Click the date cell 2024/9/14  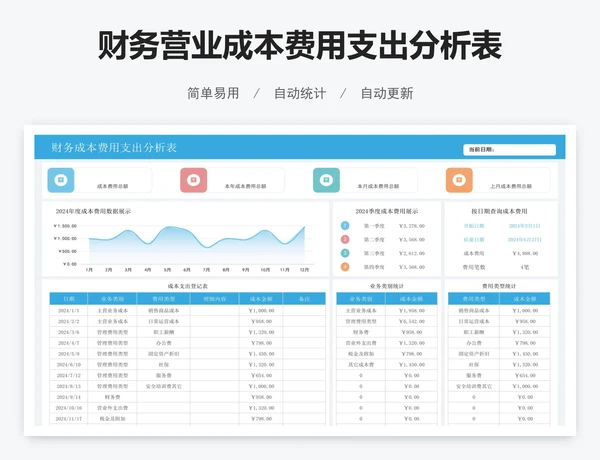click(x=69, y=397)
